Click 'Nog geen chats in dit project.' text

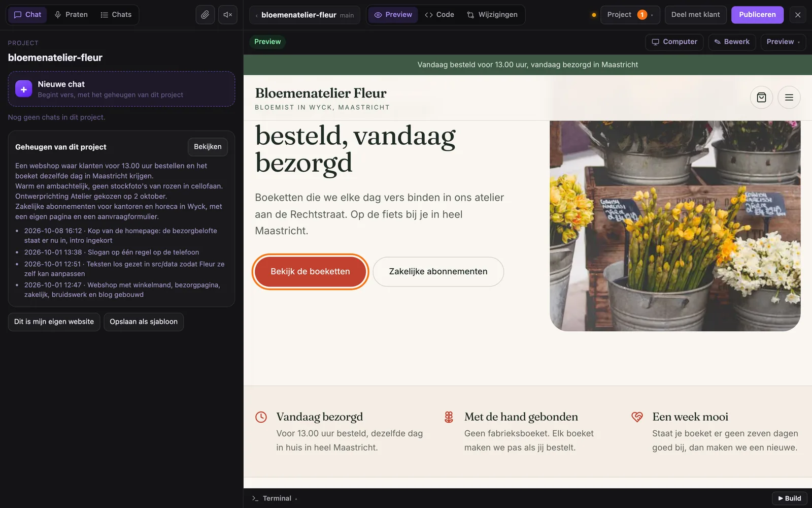(57, 117)
